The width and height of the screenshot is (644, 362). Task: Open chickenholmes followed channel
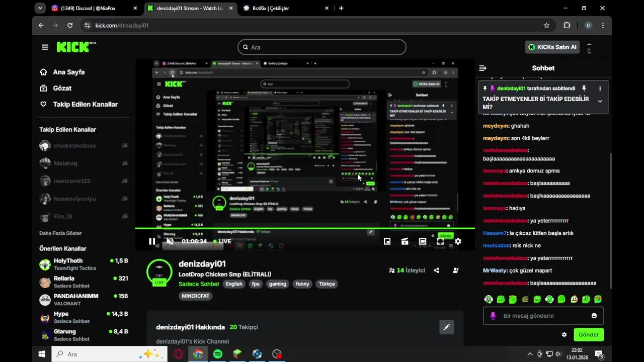click(84, 146)
